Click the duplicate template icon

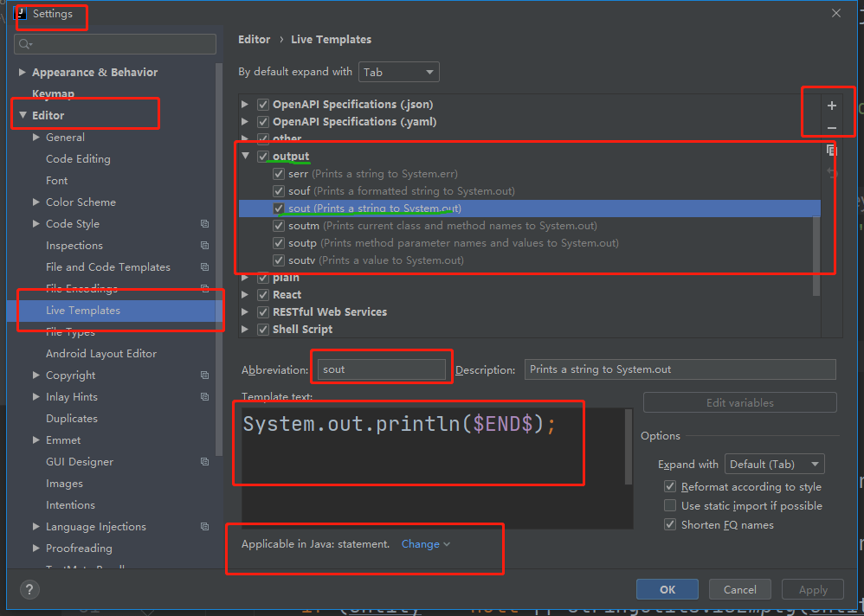tap(831, 151)
